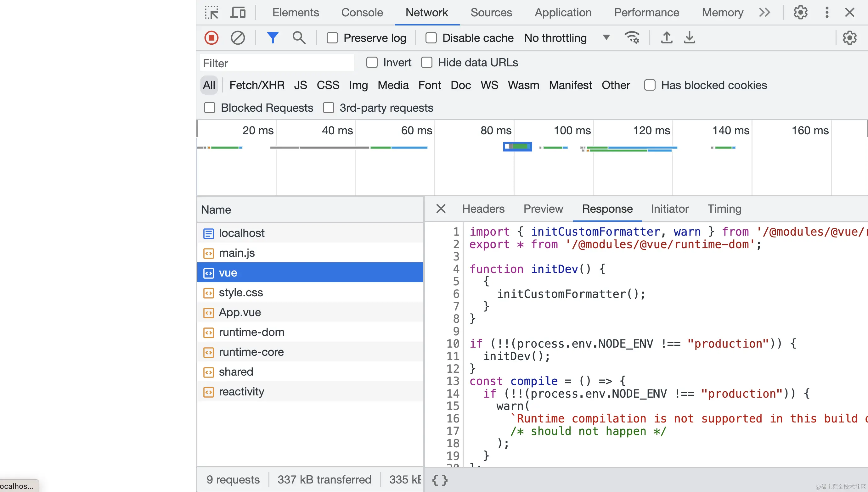Expand more DevTools tabs chevron
Viewport: 868px width, 492px height.
(764, 13)
